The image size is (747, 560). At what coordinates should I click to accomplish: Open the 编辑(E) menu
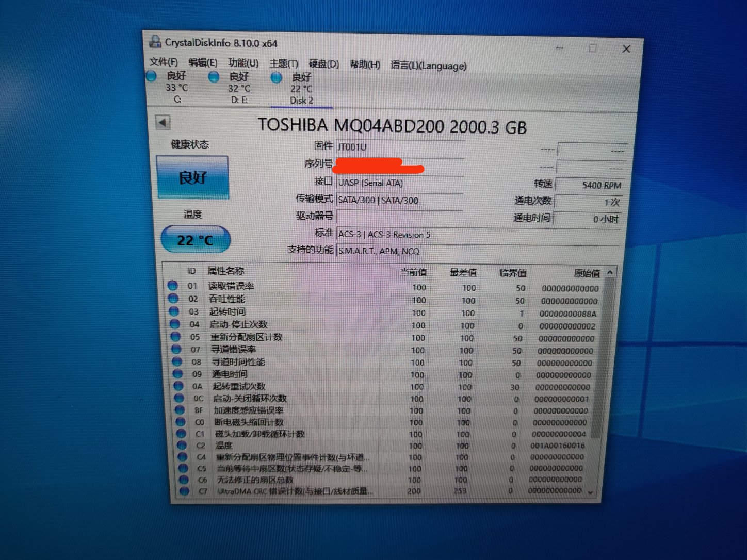pos(203,62)
